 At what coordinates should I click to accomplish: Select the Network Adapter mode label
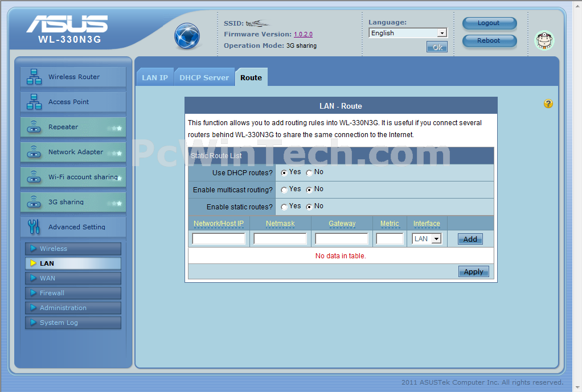[x=76, y=152]
